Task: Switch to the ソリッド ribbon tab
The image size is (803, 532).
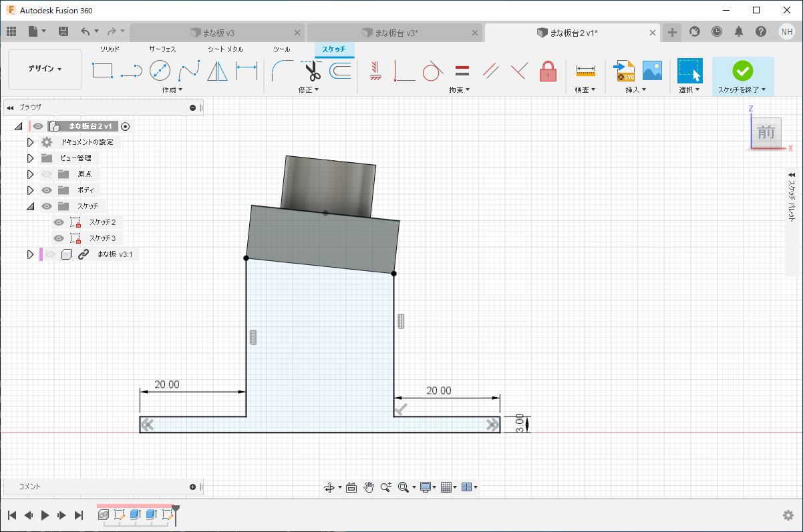Action: point(110,49)
